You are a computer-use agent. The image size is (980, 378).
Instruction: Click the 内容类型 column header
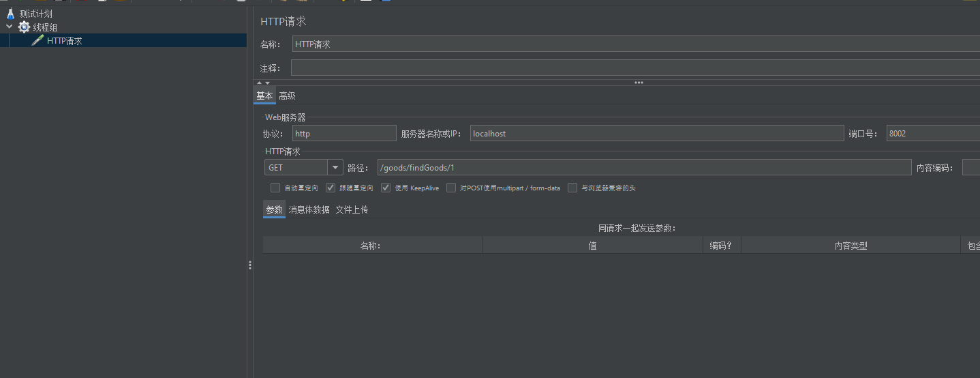[x=851, y=246]
